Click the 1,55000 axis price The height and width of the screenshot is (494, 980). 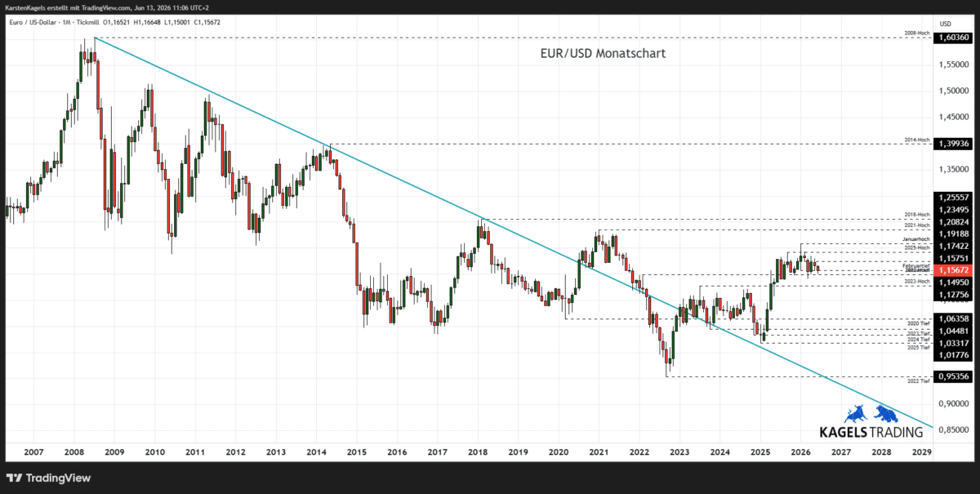[954, 65]
